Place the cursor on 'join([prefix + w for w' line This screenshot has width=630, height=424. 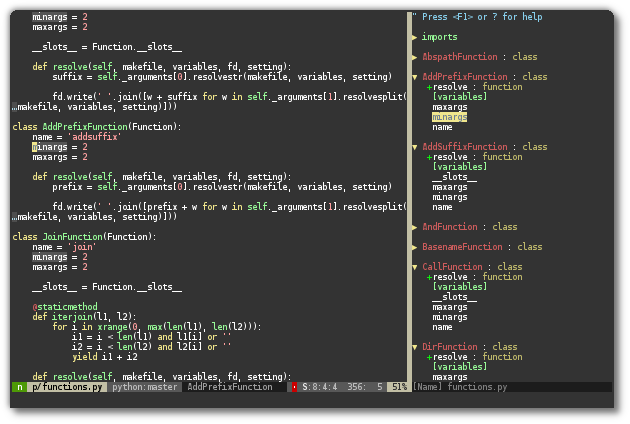(x=229, y=207)
